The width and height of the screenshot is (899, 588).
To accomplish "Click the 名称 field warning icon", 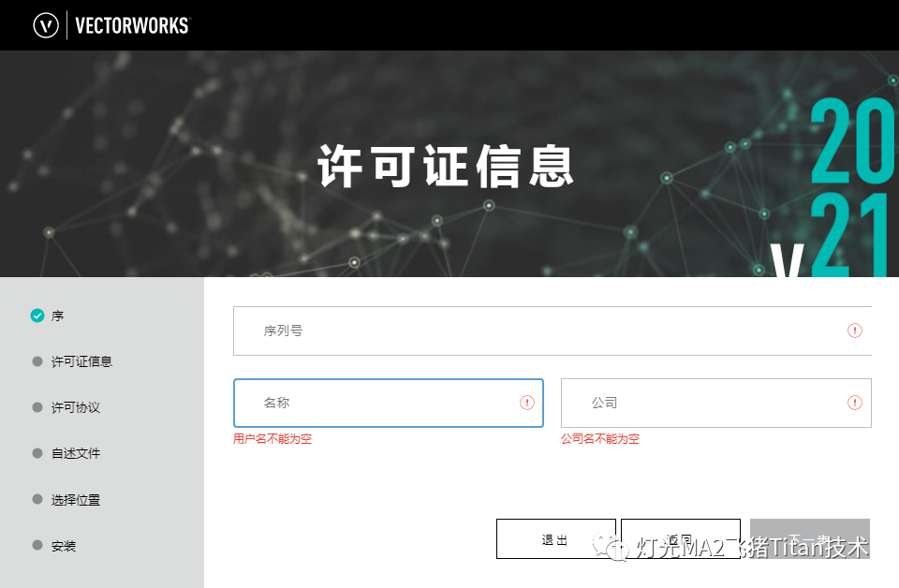I will pos(527,403).
